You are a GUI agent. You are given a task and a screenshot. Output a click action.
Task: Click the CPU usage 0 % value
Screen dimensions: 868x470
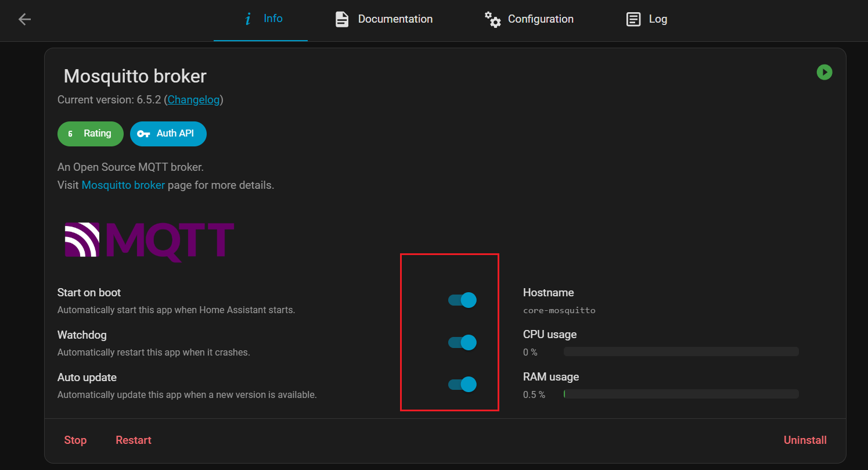pos(530,352)
